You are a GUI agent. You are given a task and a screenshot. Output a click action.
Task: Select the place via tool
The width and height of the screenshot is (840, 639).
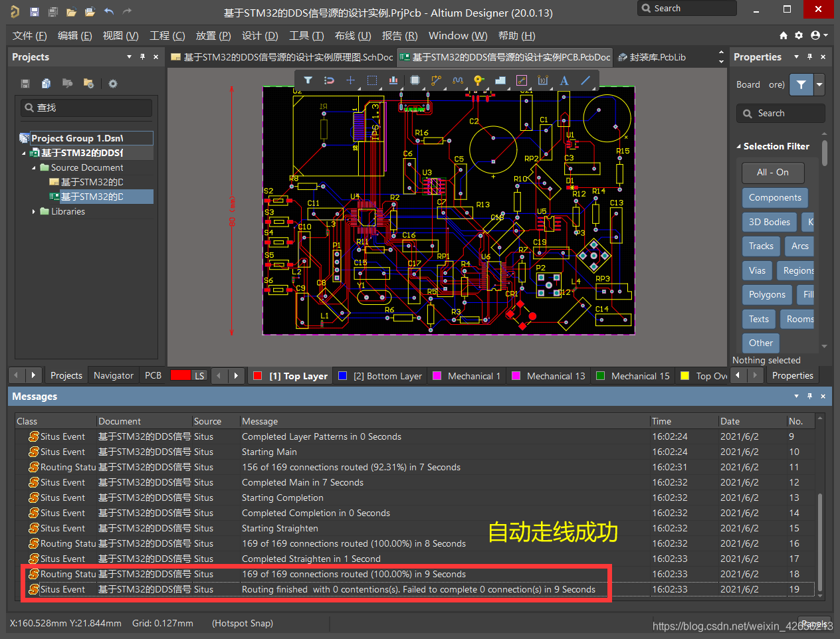click(x=478, y=80)
